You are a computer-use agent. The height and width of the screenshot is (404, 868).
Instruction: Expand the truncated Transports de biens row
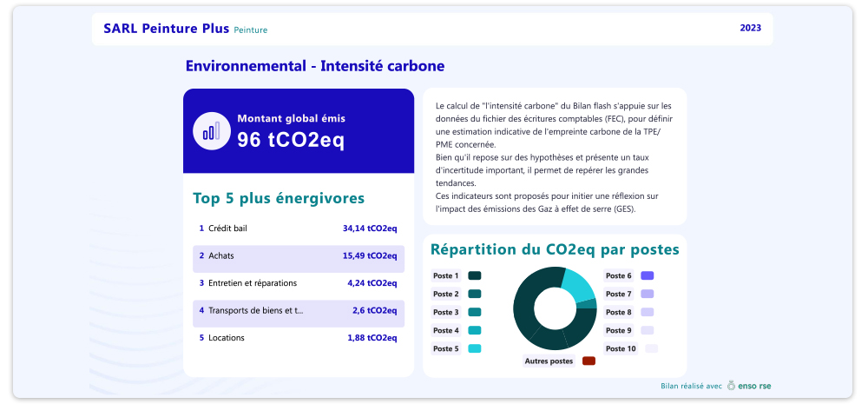tap(299, 313)
